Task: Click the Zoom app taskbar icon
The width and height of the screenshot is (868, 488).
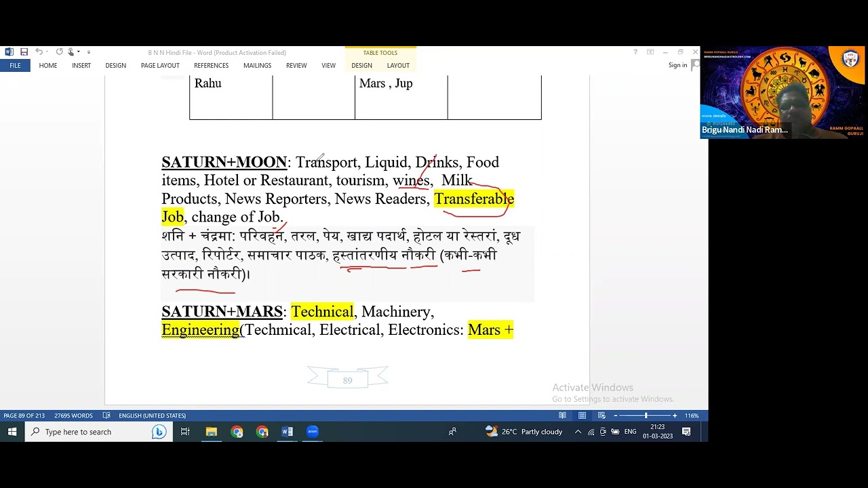Action: tap(313, 432)
